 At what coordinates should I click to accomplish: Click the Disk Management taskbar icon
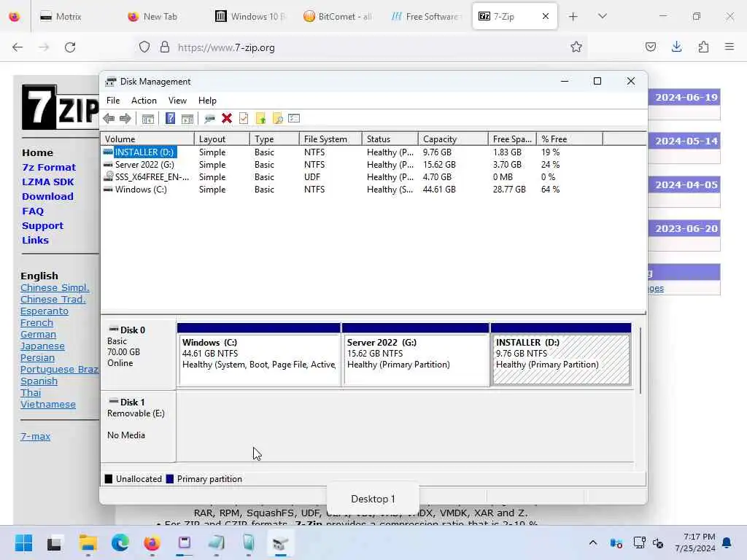click(x=280, y=542)
